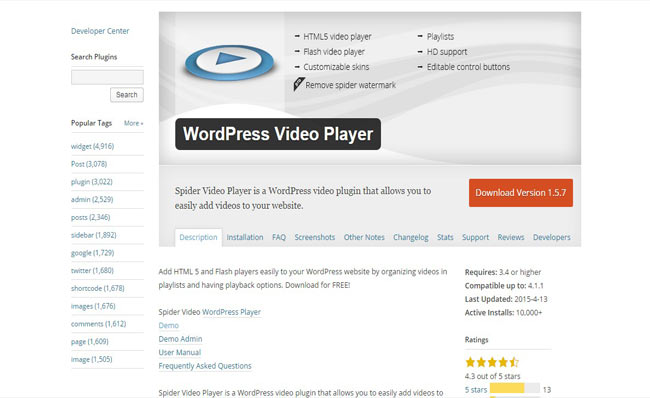Switch to the Description tab
The width and height of the screenshot is (650, 398).
click(198, 238)
